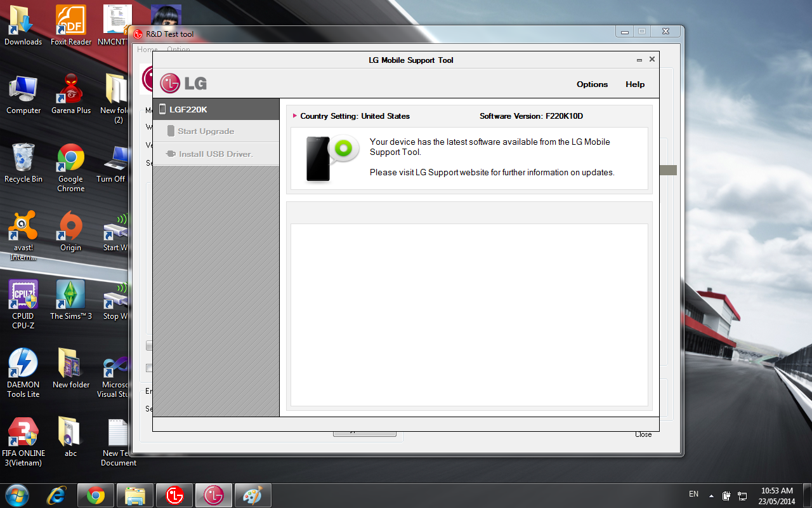The image size is (812, 508).
Task: Open the Option menu in R&D Test tool
Action: point(178,50)
